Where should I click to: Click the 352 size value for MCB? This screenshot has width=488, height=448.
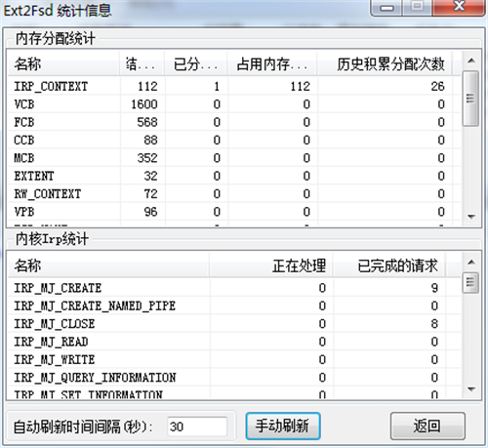tap(147, 158)
